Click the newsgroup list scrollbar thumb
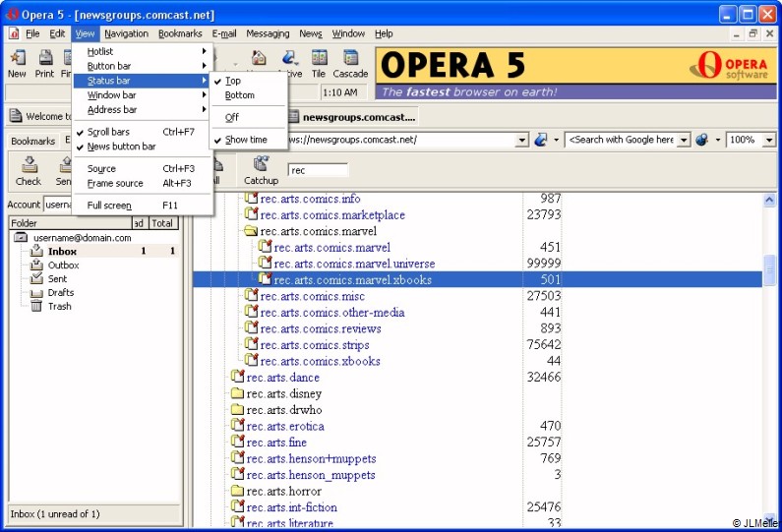The height and width of the screenshot is (532, 782). 769,269
